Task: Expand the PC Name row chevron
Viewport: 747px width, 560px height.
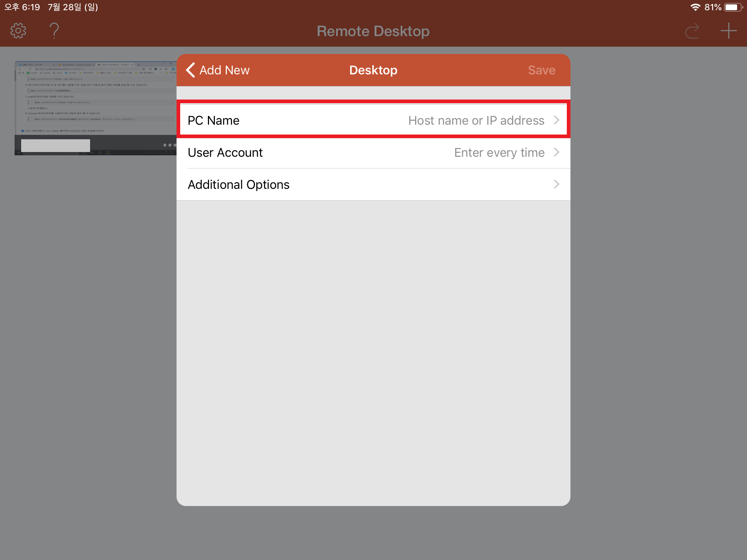Action: 556,120
